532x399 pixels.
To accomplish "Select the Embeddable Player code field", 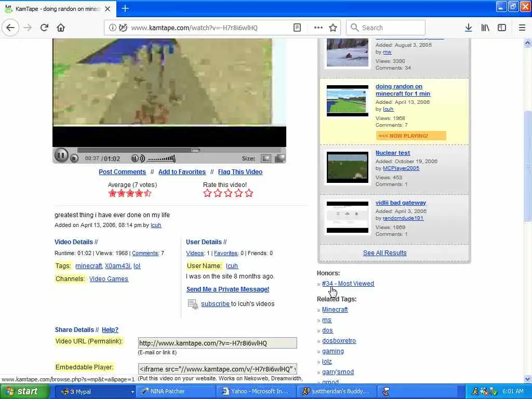I will point(218,369).
